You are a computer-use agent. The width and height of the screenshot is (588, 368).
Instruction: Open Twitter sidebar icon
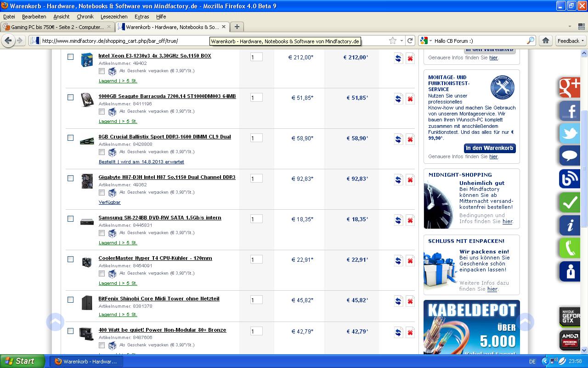(570, 133)
